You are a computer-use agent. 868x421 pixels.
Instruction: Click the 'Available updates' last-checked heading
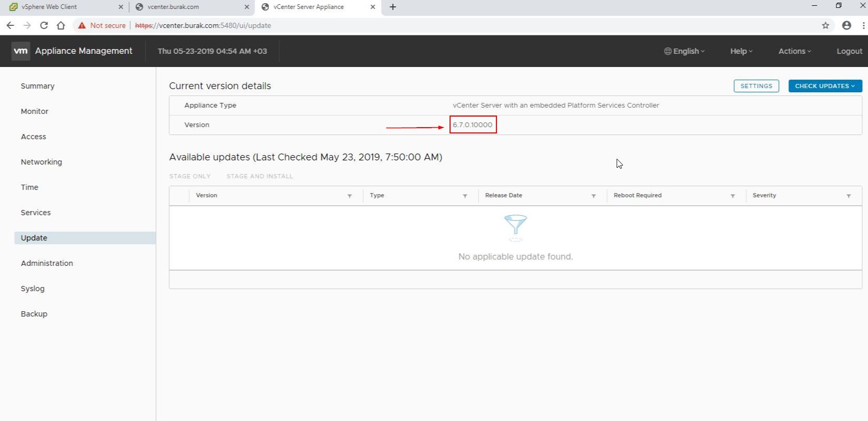pyautogui.click(x=306, y=157)
